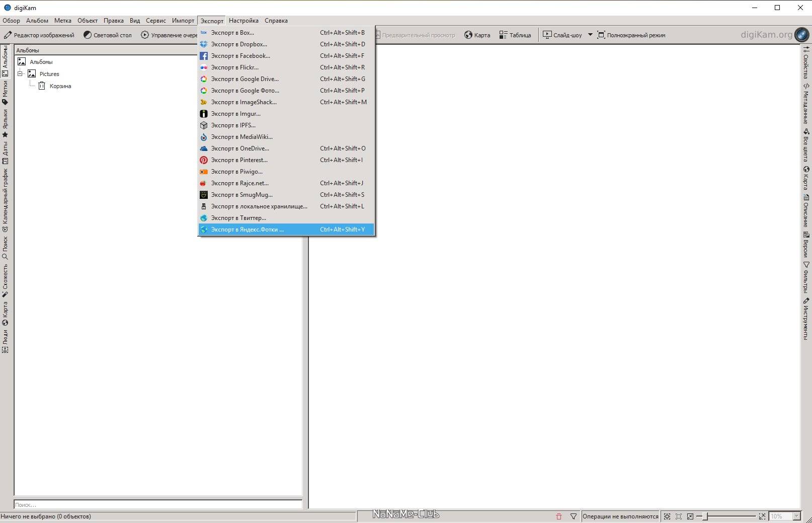Start the Слайд-шоу slideshow
This screenshot has height=523, width=812.
(x=562, y=35)
